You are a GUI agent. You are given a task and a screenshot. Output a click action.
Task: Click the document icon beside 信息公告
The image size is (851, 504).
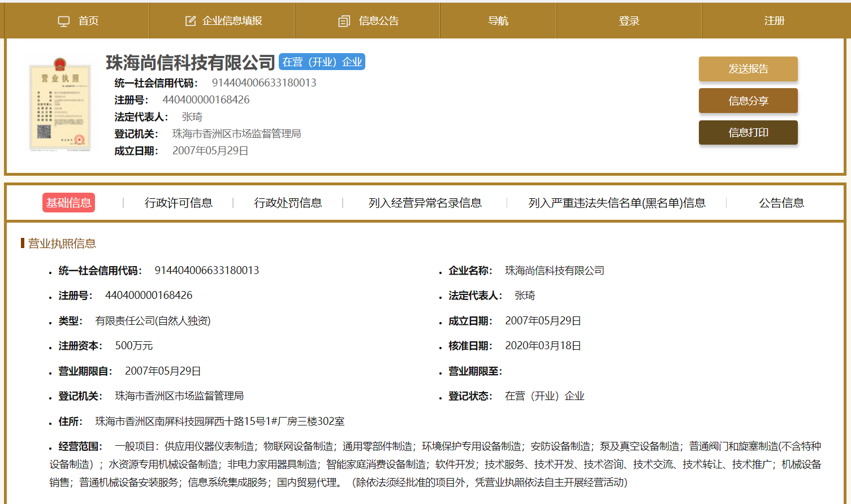pyautogui.click(x=344, y=21)
